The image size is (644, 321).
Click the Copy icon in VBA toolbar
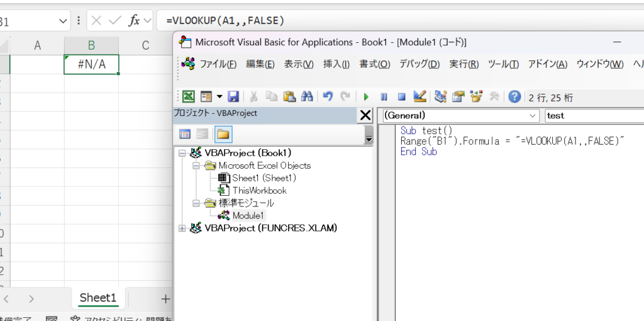click(271, 96)
